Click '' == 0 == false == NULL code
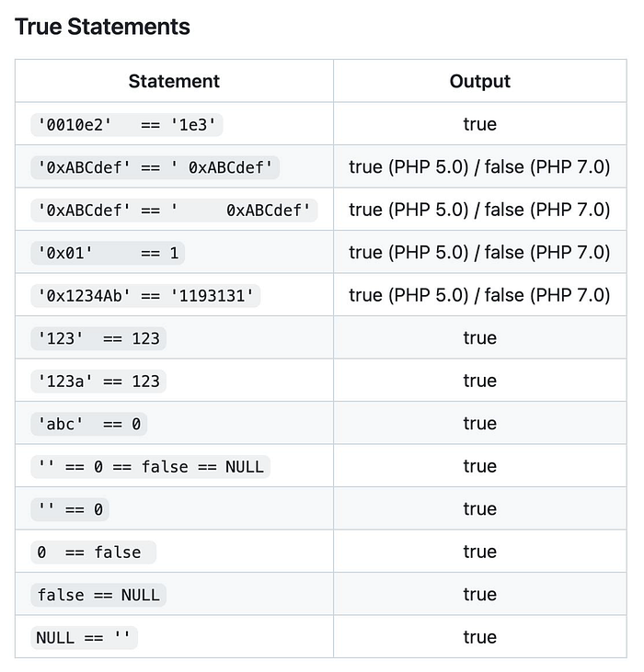 tap(150, 466)
